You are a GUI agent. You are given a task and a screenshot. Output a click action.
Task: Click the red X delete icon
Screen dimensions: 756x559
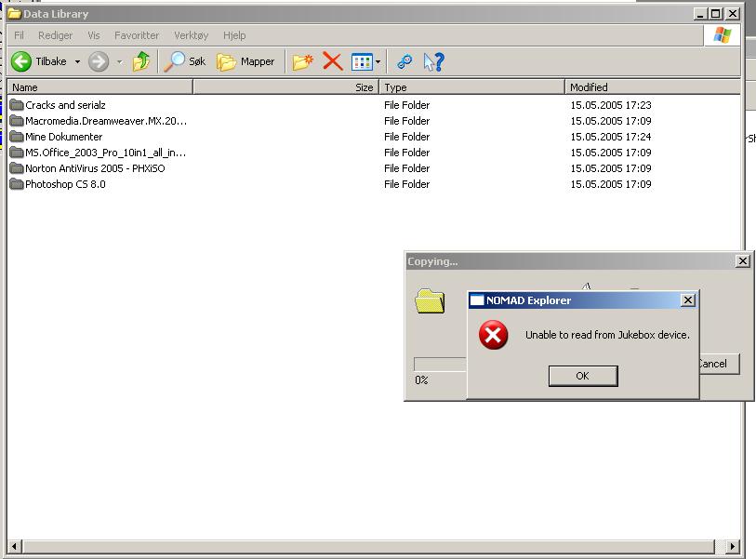click(x=332, y=61)
